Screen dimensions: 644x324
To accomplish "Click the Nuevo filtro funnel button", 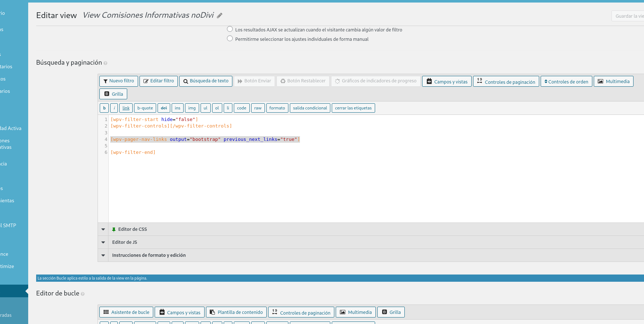I will coord(119,81).
